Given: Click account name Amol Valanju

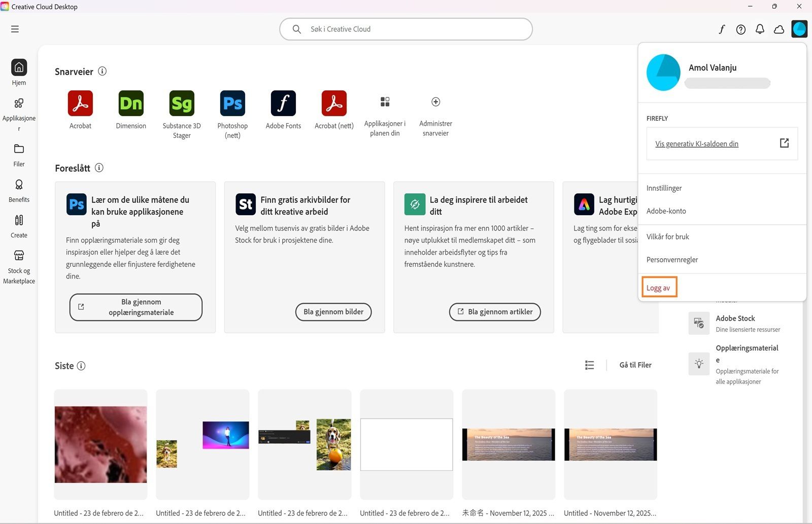Looking at the screenshot, I should click(713, 67).
